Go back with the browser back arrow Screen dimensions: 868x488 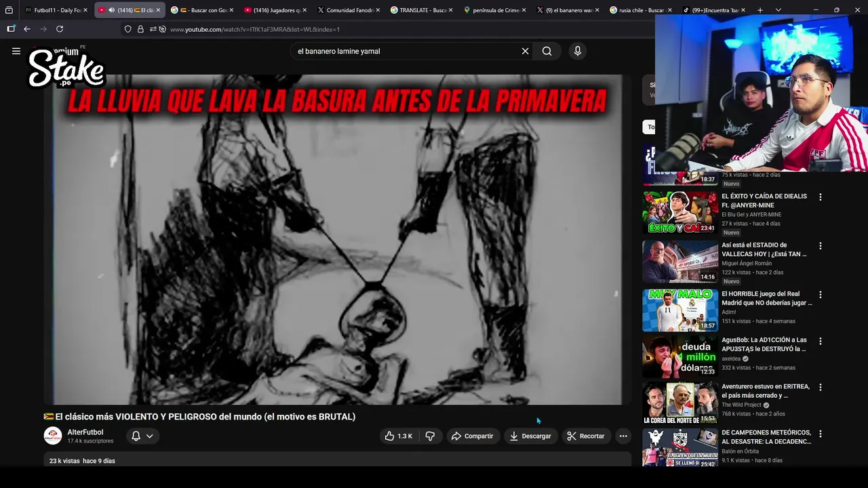click(x=26, y=29)
